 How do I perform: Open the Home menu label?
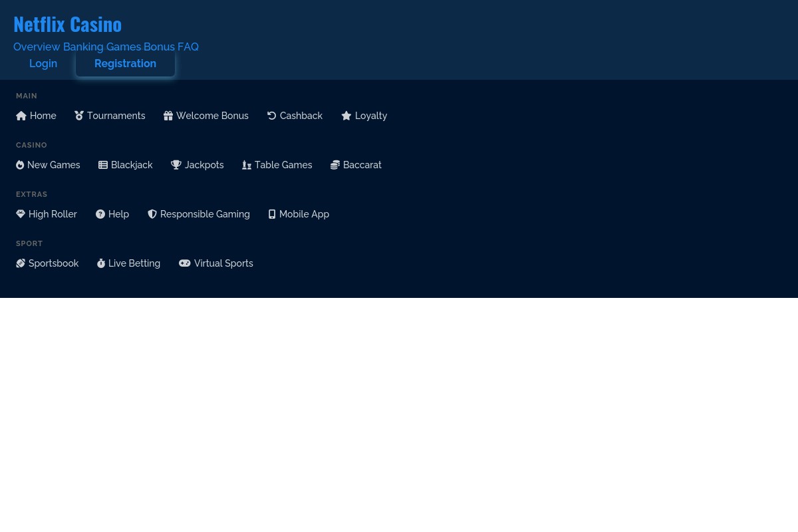(43, 116)
